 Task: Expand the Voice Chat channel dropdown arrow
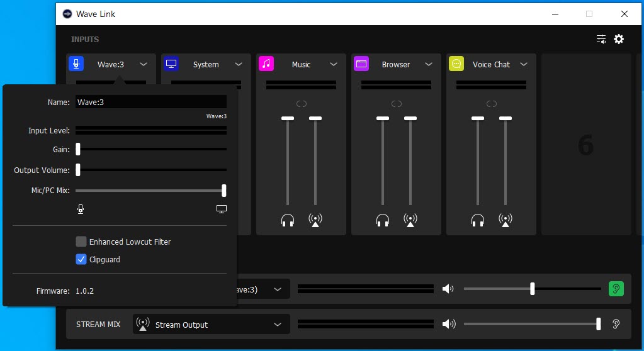pos(524,64)
